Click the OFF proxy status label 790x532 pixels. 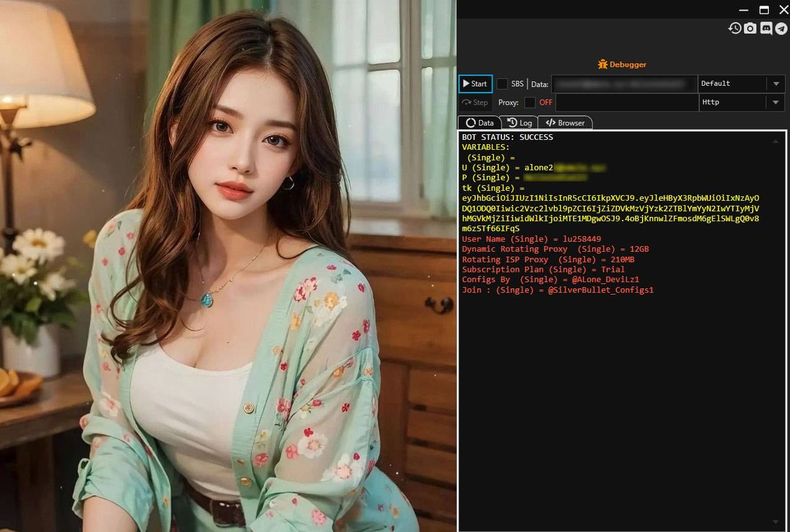tap(546, 103)
